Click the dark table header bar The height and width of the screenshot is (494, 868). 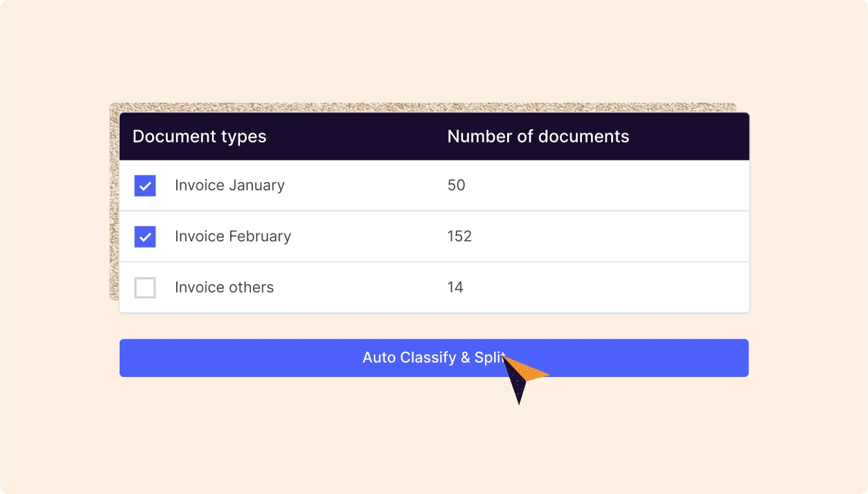pos(434,136)
